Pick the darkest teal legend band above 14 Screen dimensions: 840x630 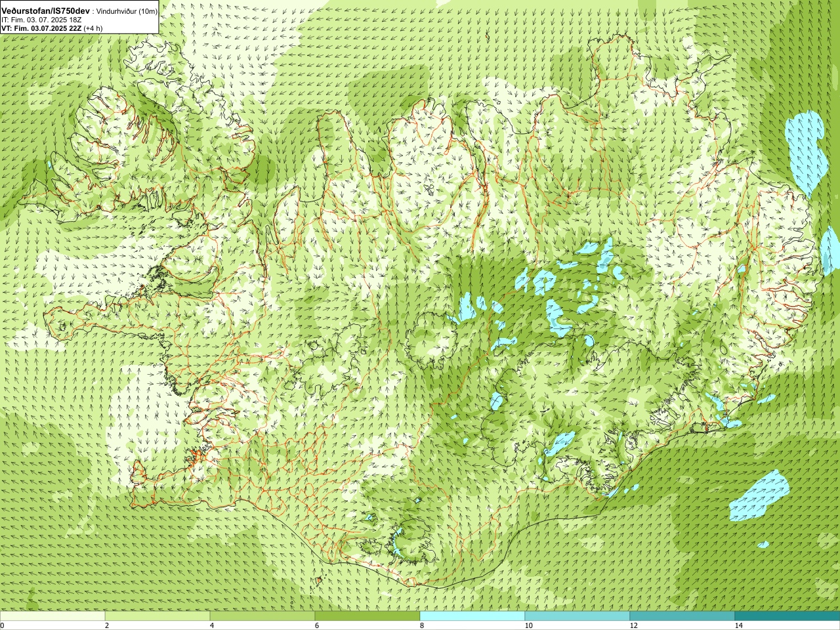(x=787, y=616)
